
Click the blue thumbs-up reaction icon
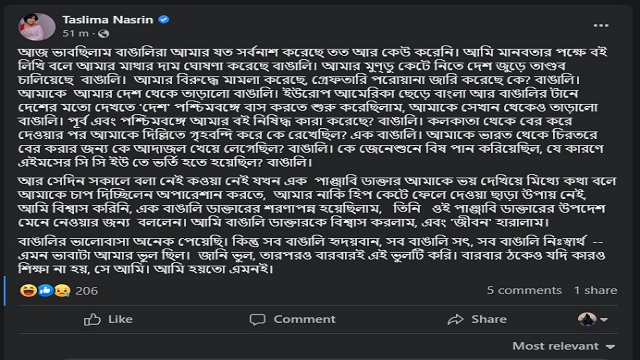tap(46, 291)
